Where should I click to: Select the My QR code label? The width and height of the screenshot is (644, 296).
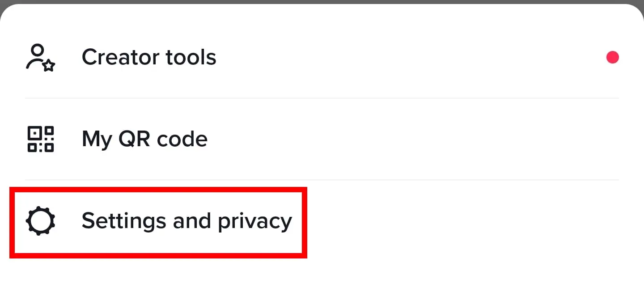tap(144, 139)
